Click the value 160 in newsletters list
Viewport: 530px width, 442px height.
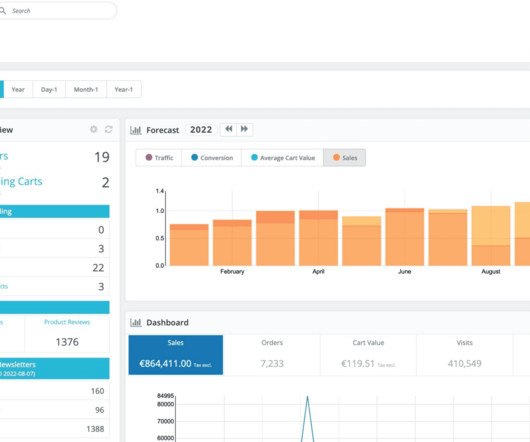pyautogui.click(x=98, y=391)
